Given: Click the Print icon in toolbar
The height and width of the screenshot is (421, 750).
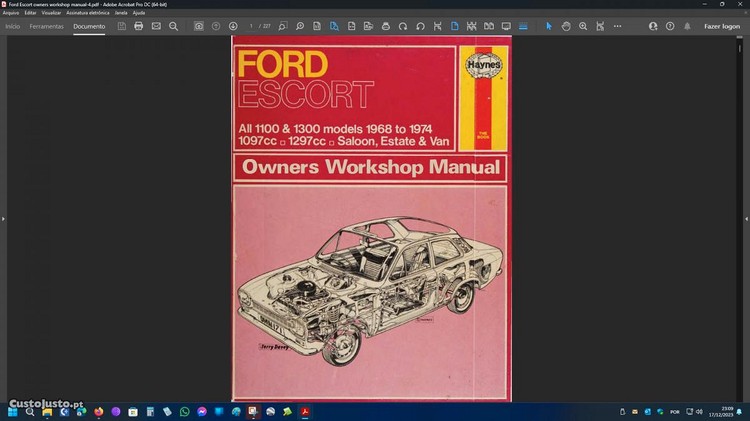Looking at the screenshot, I should point(139,26).
